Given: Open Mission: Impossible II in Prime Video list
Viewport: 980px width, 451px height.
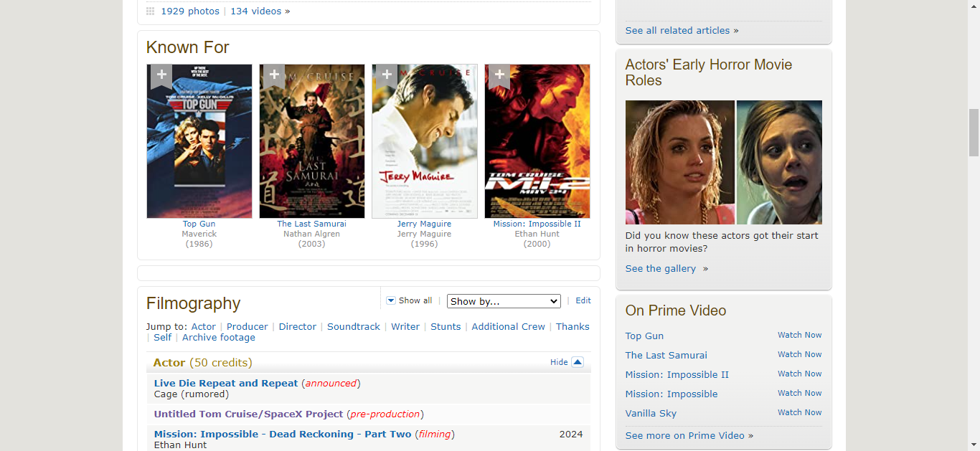Looking at the screenshot, I should coord(677,375).
